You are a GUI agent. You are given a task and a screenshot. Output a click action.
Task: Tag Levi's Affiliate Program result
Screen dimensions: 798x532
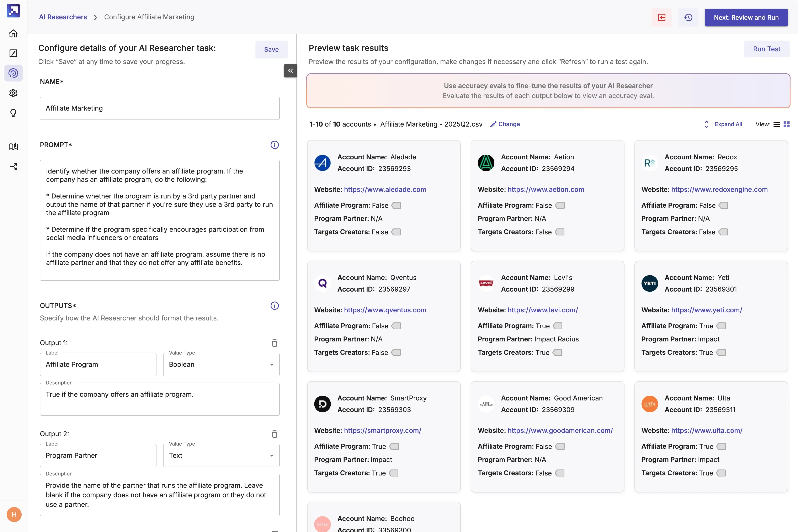click(557, 326)
